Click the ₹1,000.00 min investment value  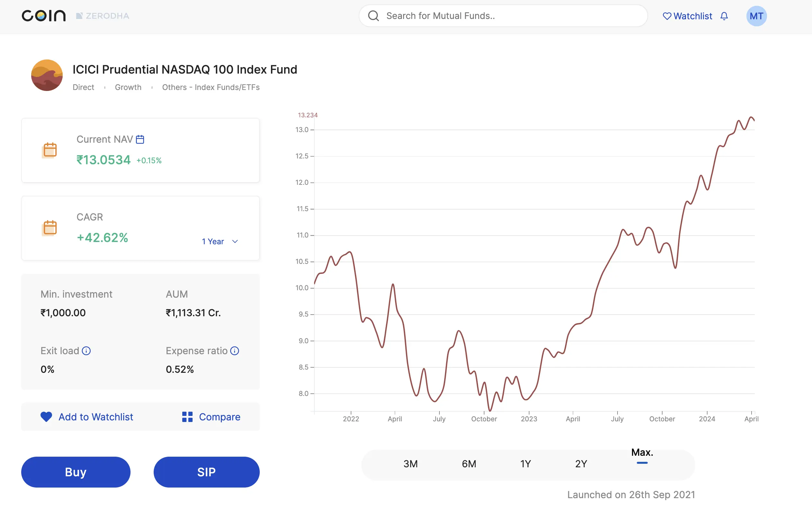pyautogui.click(x=63, y=313)
